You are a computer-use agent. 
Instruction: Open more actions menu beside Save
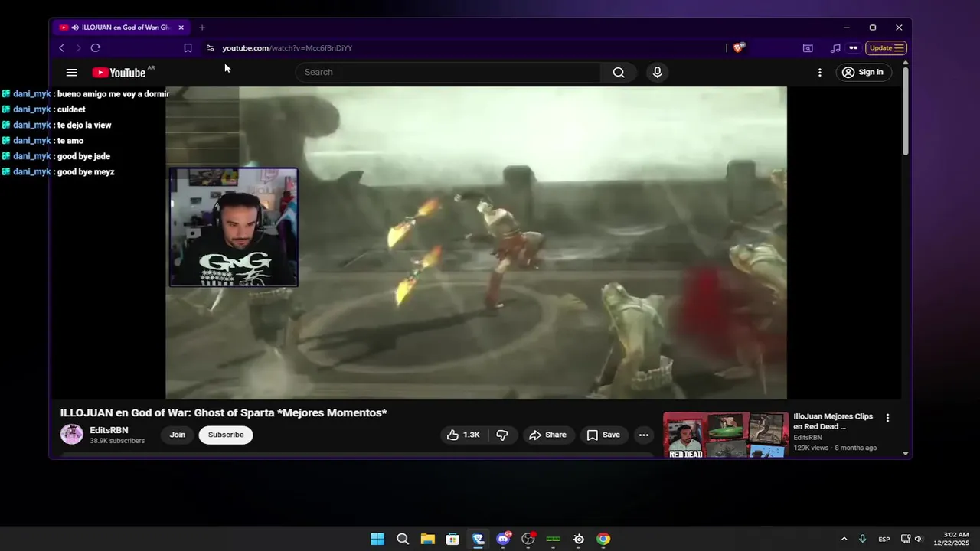[644, 435]
